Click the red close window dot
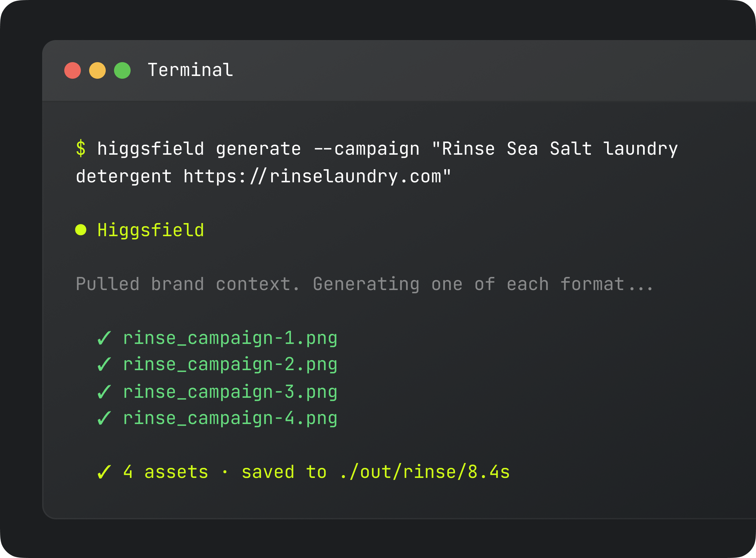Viewport: 756px width, 558px height. (x=73, y=70)
